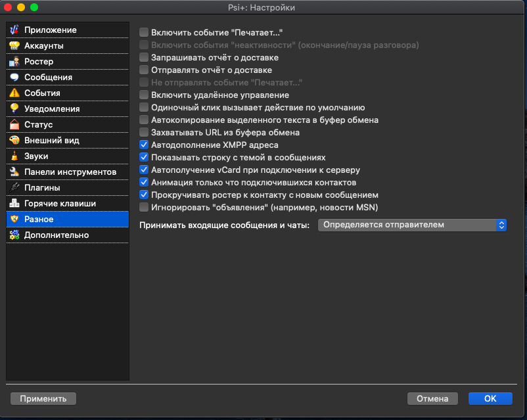Select the Ростер icon in sidebar
Image resolution: width=527 pixels, height=420 pixels.
[x=14, y=62]
